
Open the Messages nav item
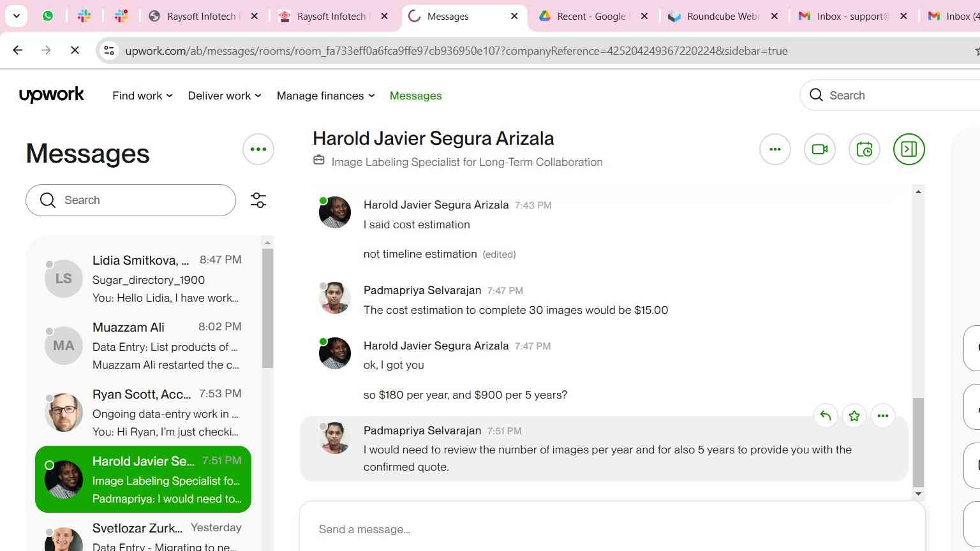click(x=415, y=96)
